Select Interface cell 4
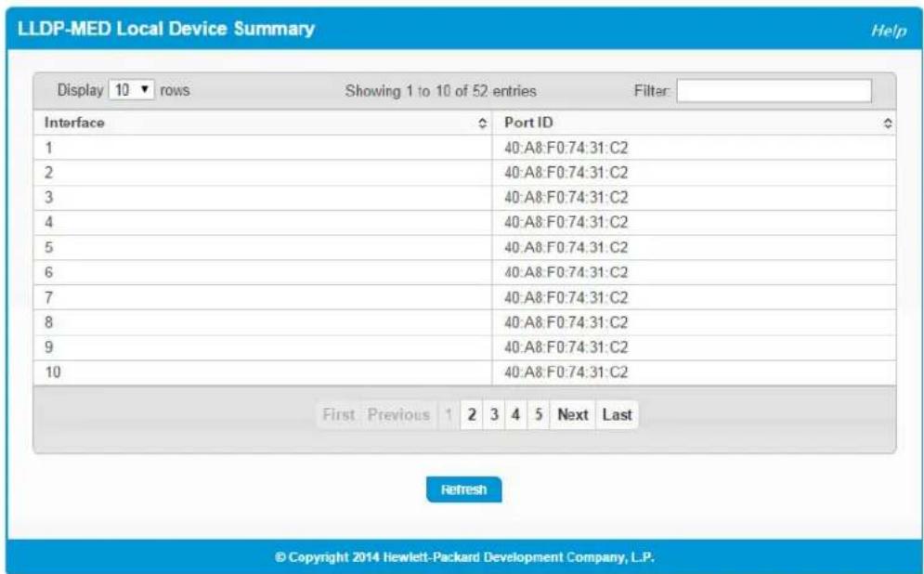 pos(263,223)
